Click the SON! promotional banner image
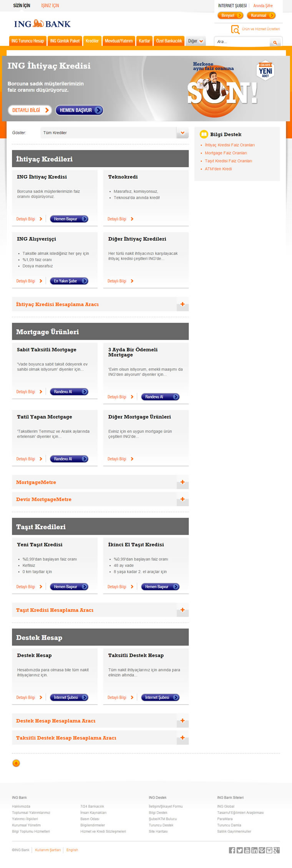Image resolution: width=292 pixels, height=868 pixels. [x=222, y=89]
